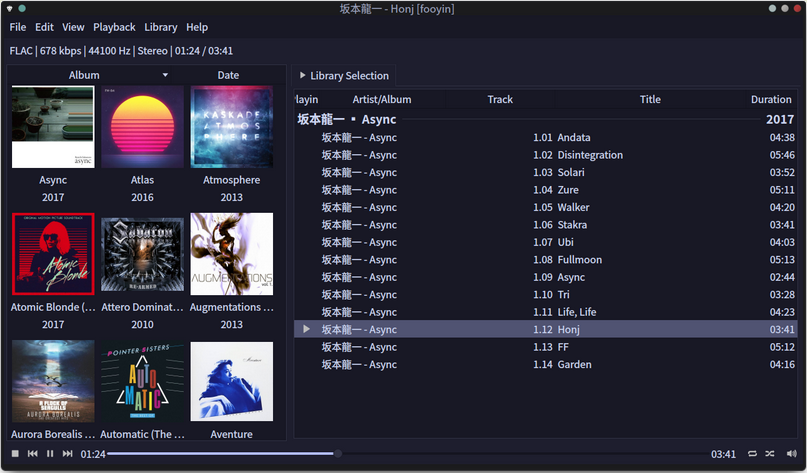The height and width of the screenshot is (473, 807).
Task: Click the Title column header
Action: pyautogui.click(x=650, y=99)
